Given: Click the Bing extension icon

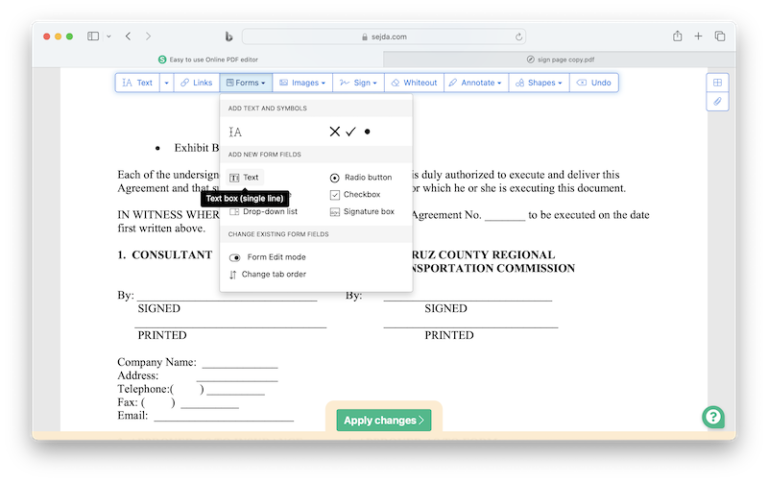Looking at the screenshot, I should coord(229,36).
